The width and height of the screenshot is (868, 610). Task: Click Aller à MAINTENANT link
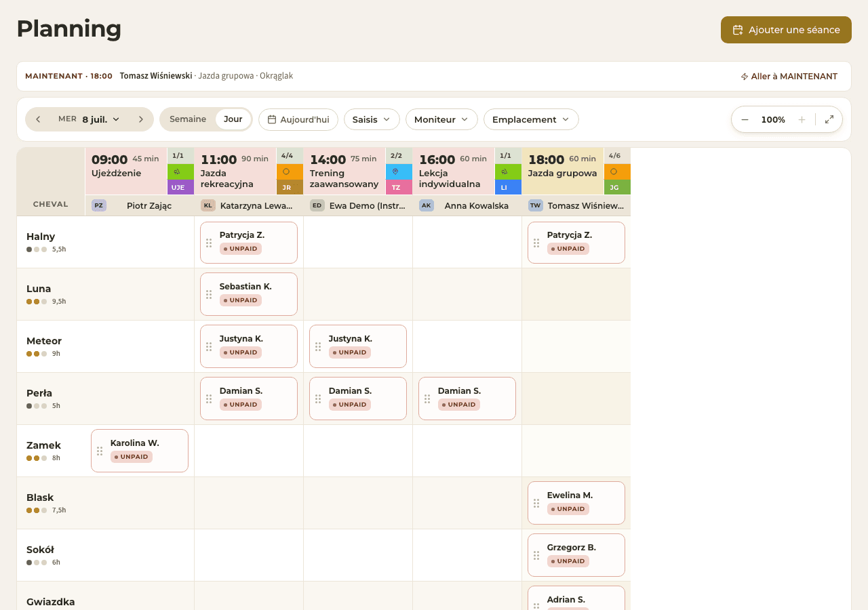(x=789, y=77)
